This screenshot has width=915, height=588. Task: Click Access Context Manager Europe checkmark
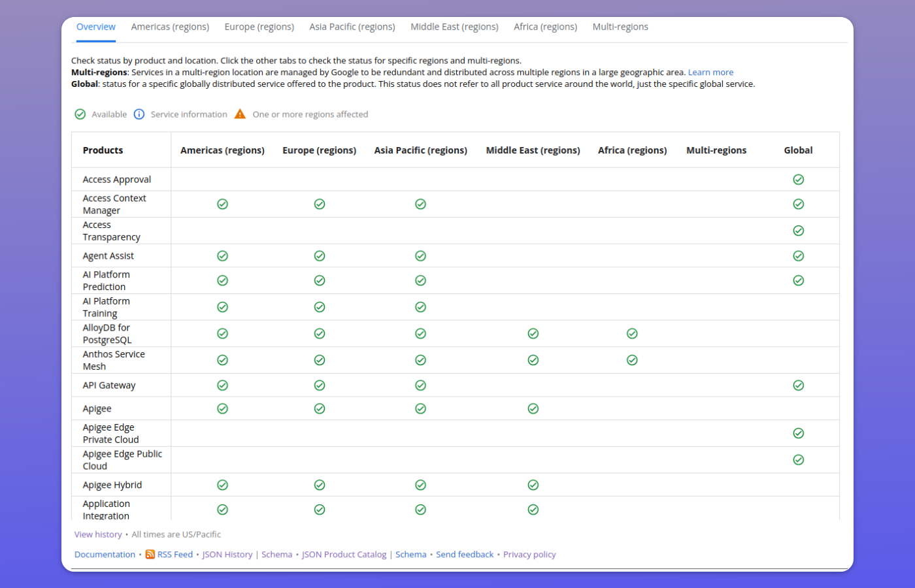click(320, 204)
